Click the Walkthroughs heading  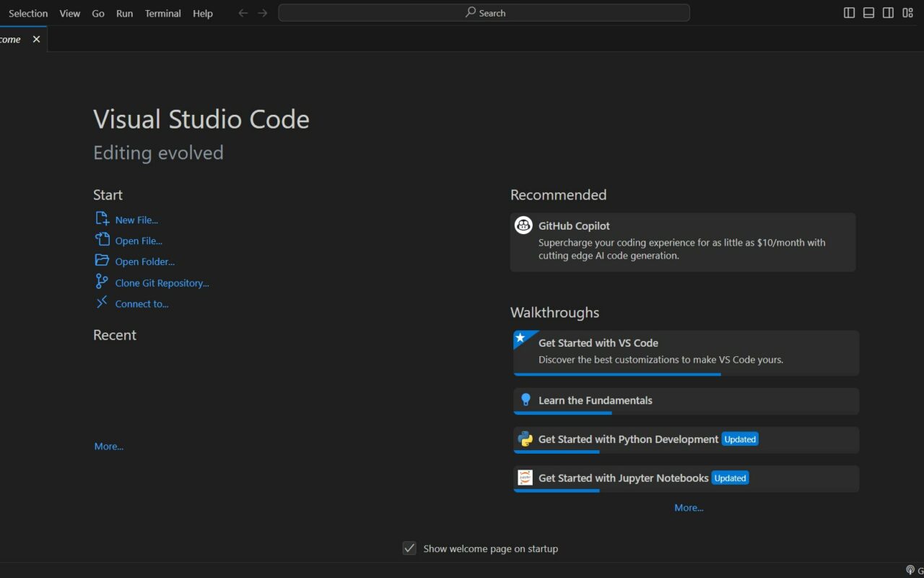click(554, 313)
